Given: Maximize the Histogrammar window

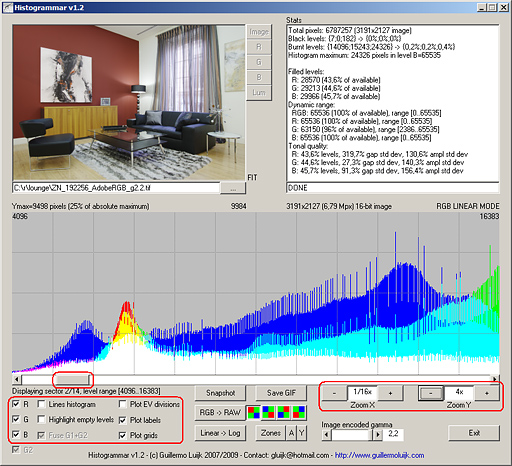Looking at the screenshot, I should pyautogui.click(x=492, y=7).
